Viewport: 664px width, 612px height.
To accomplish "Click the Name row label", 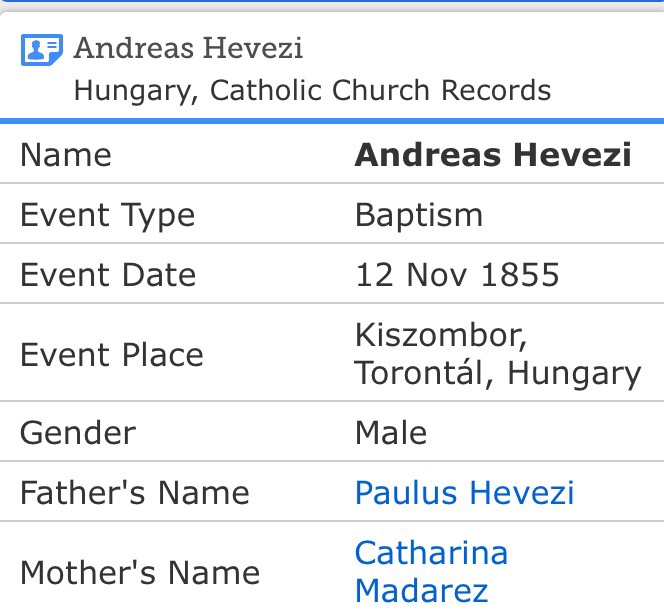I will pyautogui.click(x=66, y=155).
